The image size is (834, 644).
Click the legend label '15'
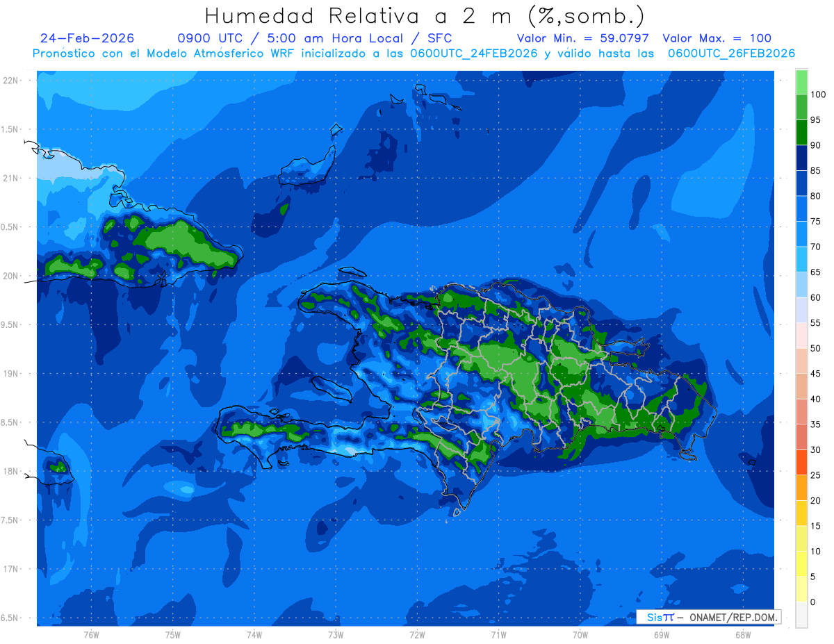point(815,526)
